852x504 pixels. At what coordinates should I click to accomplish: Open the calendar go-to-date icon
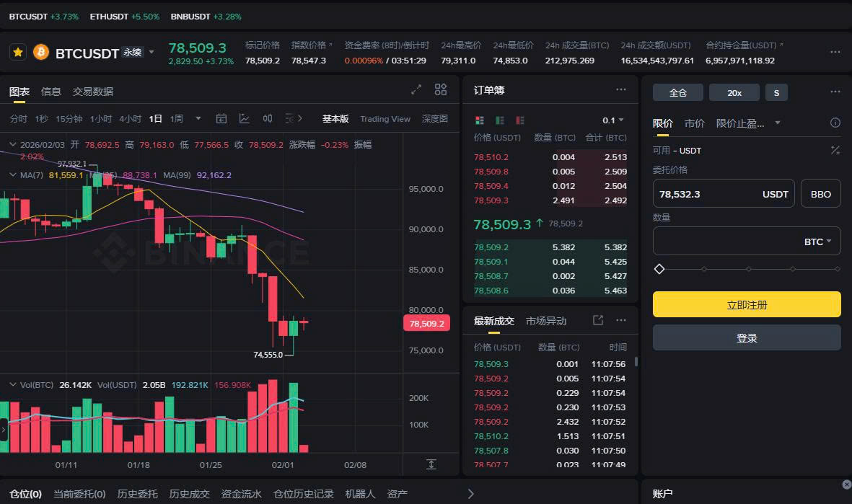pyautogui.click(x=221, y=118)
